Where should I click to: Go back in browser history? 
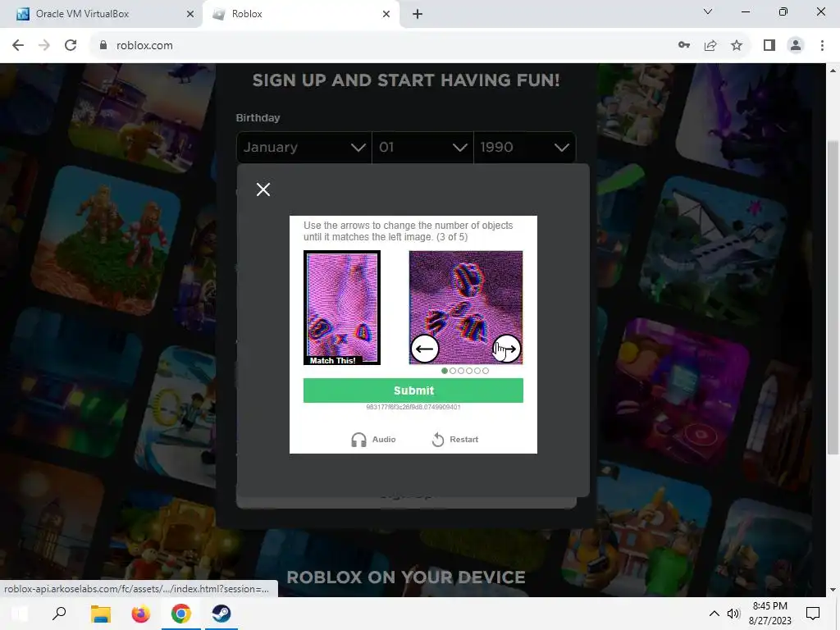(18, 45)
